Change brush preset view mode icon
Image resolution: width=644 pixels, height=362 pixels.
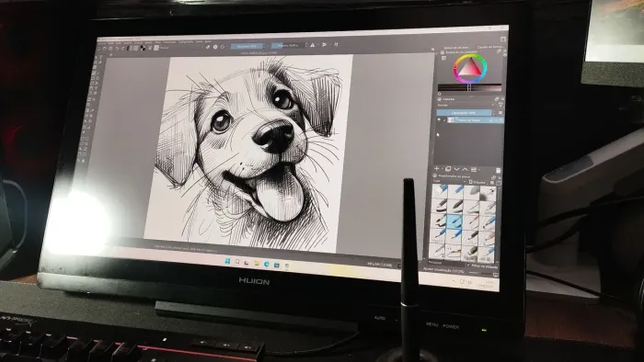(492, 183)
